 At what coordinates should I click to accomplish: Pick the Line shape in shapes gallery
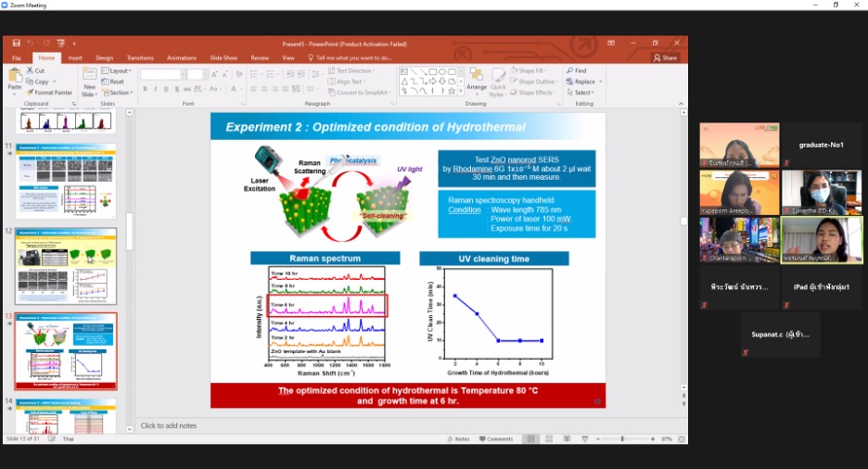tap(414, 71)
